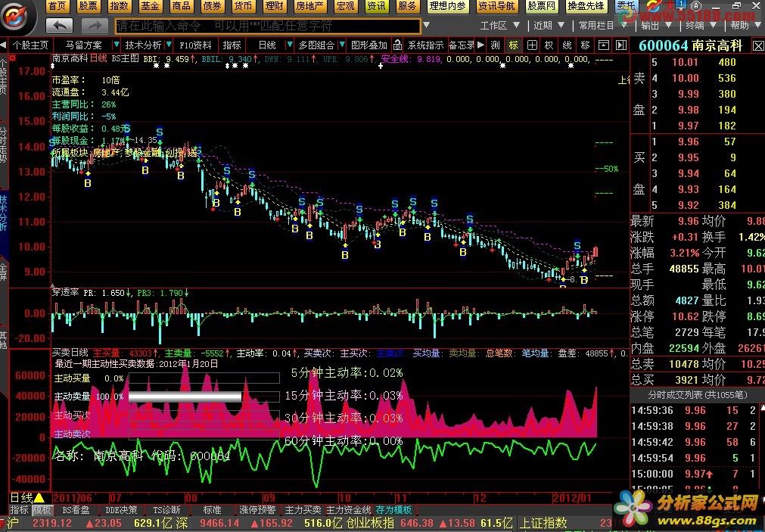Click the 分时成交列表 header
The height and width of the screenshot is (532, 765).
click(697, 394)
